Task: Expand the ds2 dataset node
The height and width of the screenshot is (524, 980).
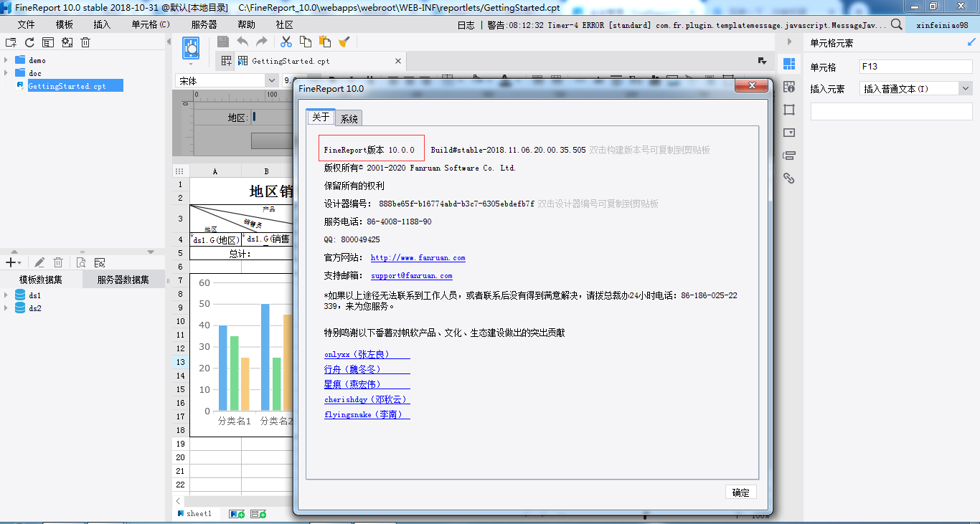Action: [x=6, y=308]
